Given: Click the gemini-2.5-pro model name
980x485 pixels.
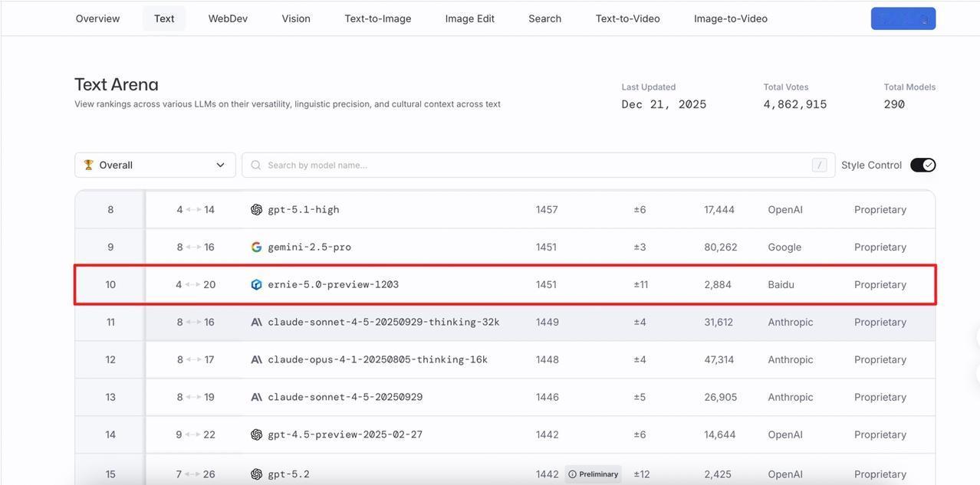Looking at the screenshot, I should [x=309, y=247].
